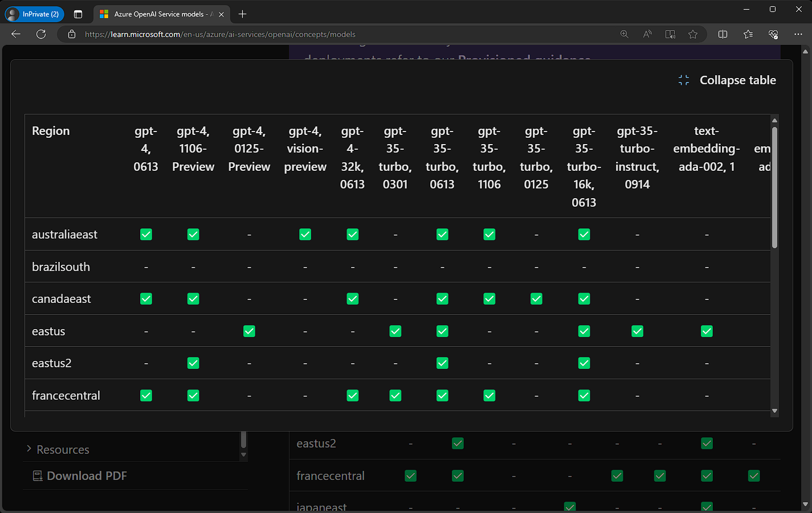812x513 pixels.
Task: Open Browser essentials heart icon
Action: (773, 34)
